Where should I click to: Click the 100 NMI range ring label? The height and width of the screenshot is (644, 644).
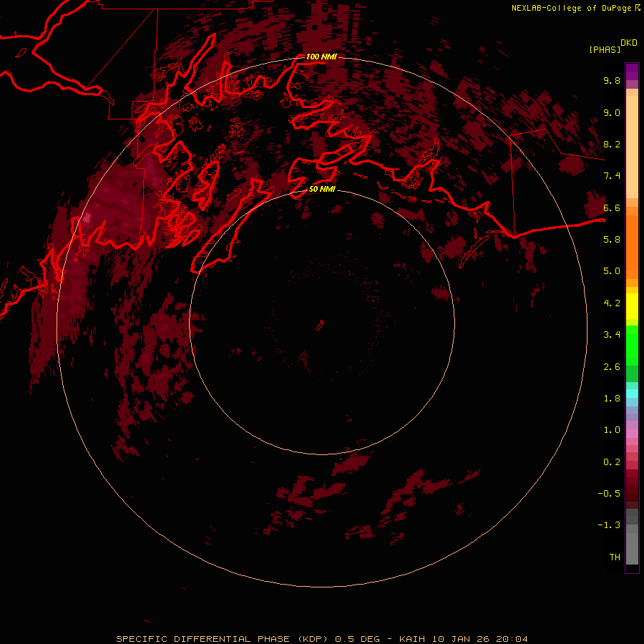point(321,57)
